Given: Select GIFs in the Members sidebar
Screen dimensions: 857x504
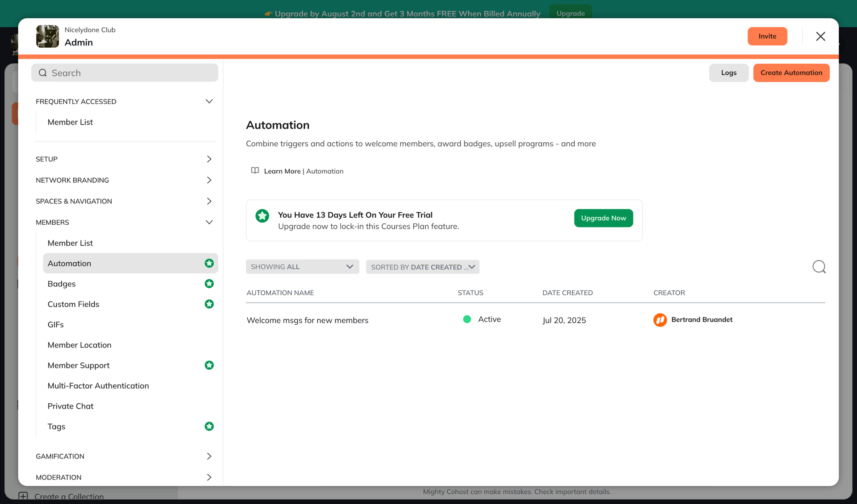Looking at the screenshot, I should [x=55, y=324].
